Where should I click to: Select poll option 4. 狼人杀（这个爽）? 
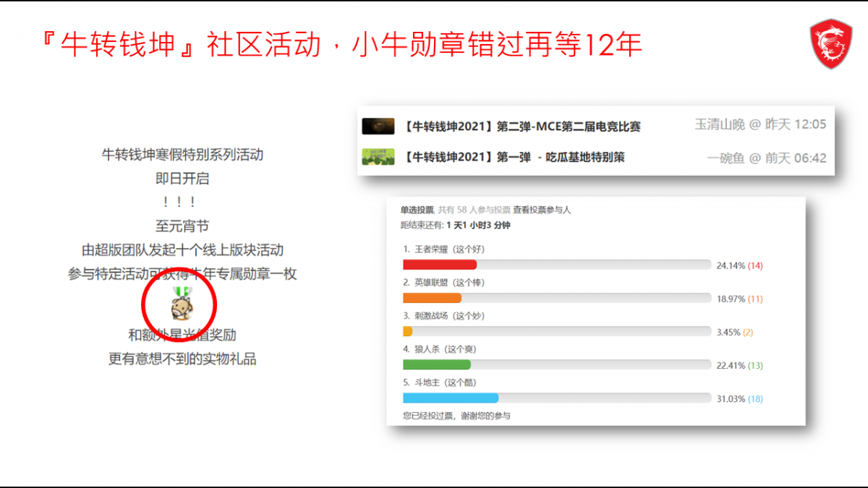pyautogui.click(x=440, y=349)
